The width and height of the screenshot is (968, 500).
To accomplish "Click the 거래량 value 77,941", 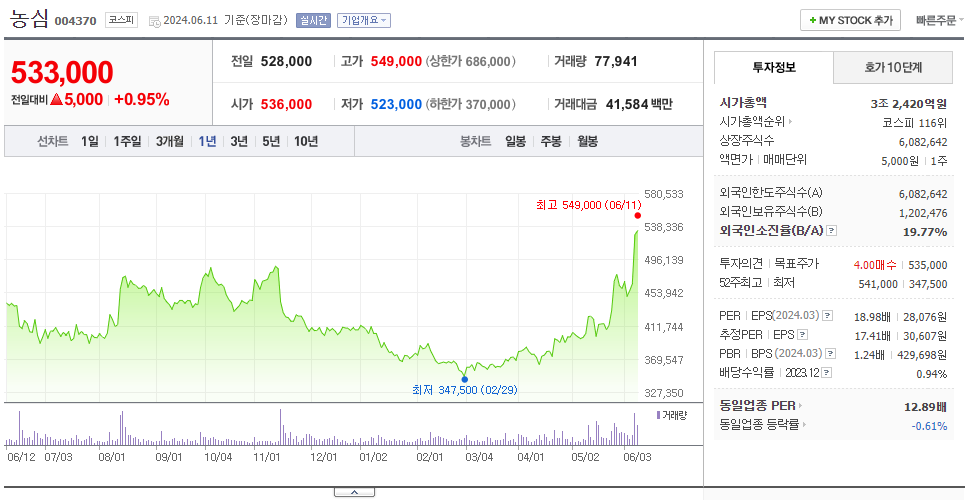I will click(616, 62).
